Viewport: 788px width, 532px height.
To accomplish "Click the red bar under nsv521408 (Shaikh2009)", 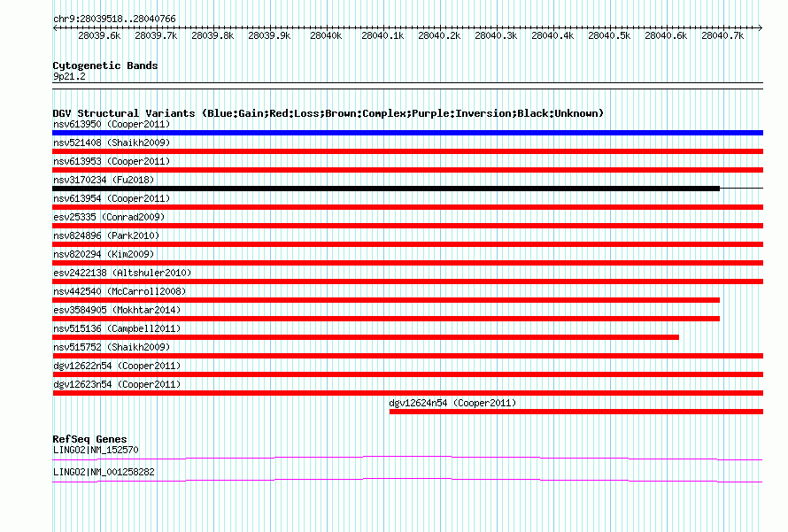I will [407, 151].
